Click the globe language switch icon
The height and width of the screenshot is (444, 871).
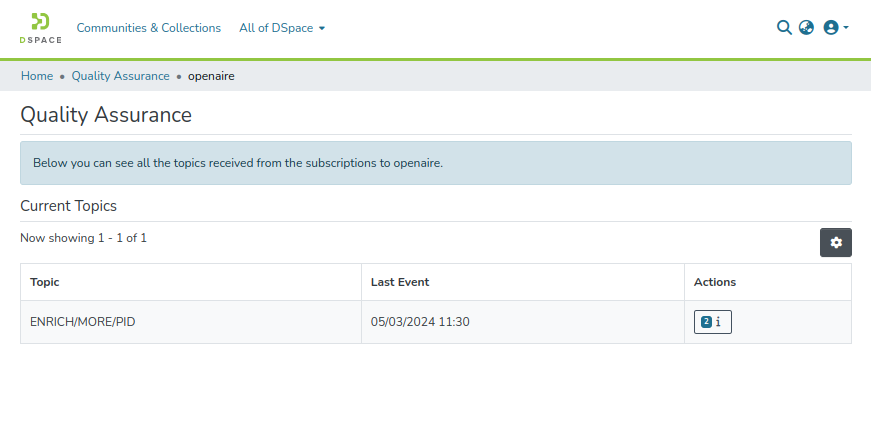(806, 28)
